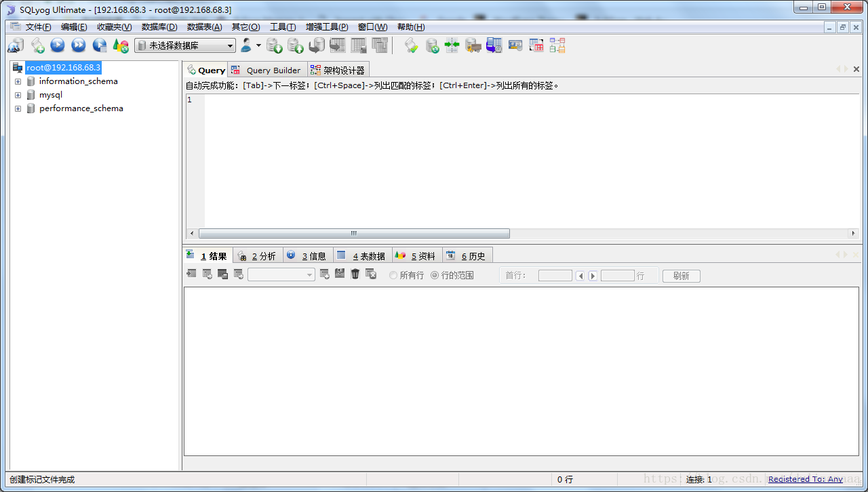Open the 窗口(W) menu
The width and height of the screenshot is (868, 492).
(x=372, y=27)
